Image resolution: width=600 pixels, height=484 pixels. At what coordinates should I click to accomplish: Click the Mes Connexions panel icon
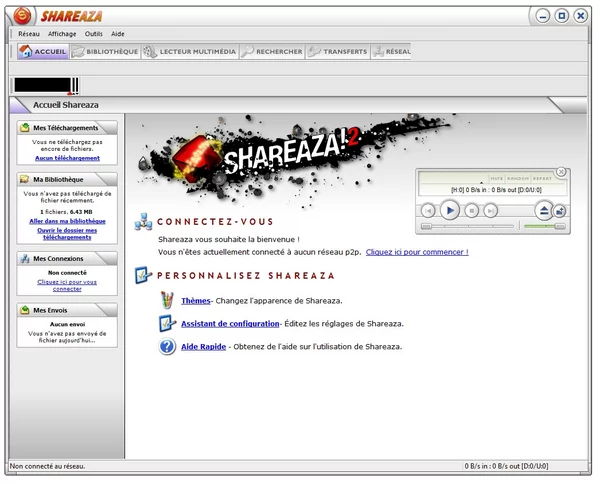[x=25, y=258]
